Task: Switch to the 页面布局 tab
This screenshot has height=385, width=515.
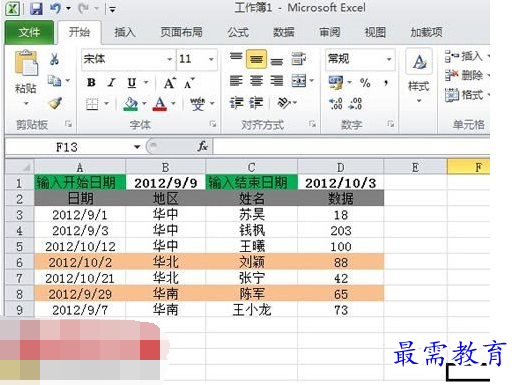Action: click(x=181, y=32)
